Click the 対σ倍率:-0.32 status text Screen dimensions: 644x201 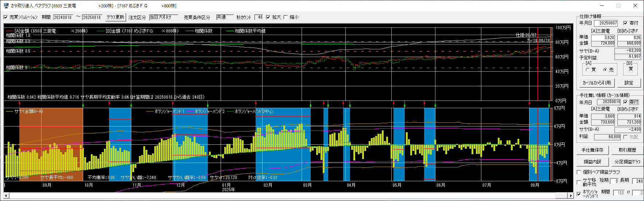(263, 178)
